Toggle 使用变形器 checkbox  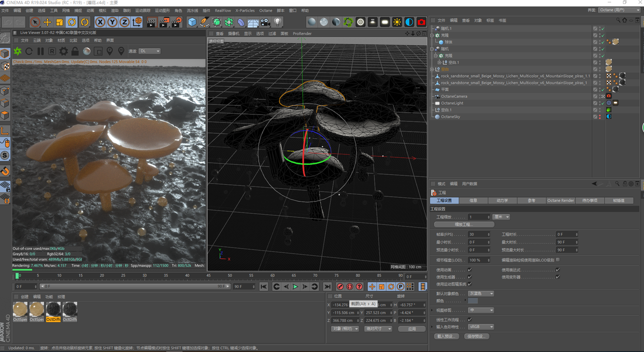557,277
